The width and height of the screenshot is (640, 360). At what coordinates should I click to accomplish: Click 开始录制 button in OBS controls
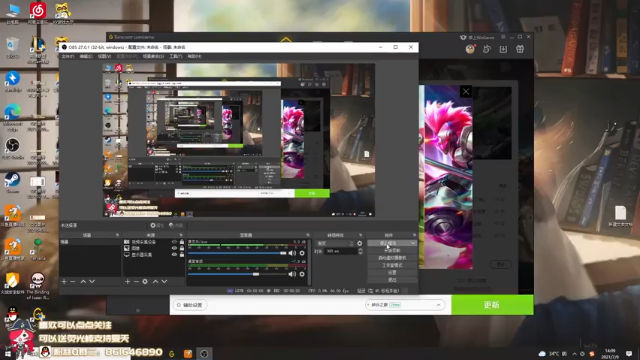[392, 251]
